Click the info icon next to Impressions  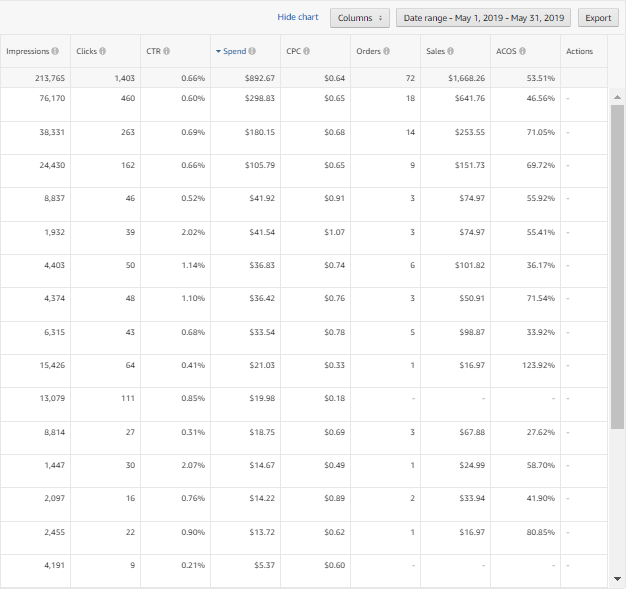click(x=54, y=51)
